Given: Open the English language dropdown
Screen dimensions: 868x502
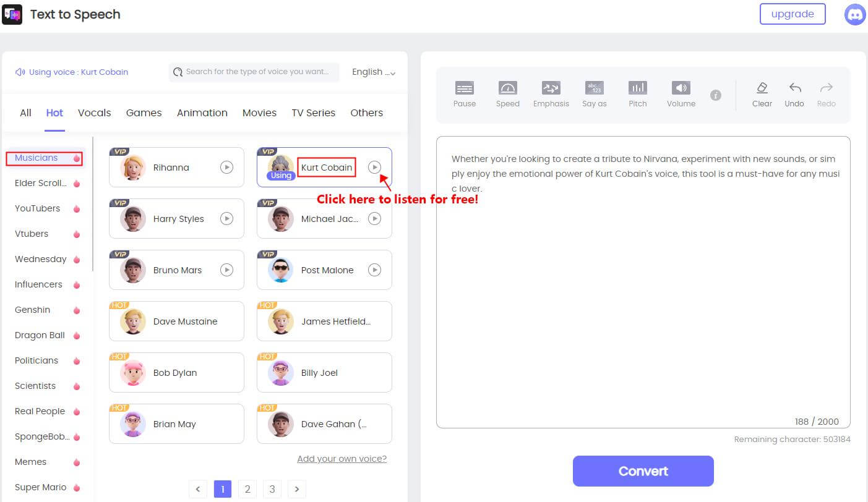Looking at the screenshot, I should pyautogui.click(x=374, y=72).
